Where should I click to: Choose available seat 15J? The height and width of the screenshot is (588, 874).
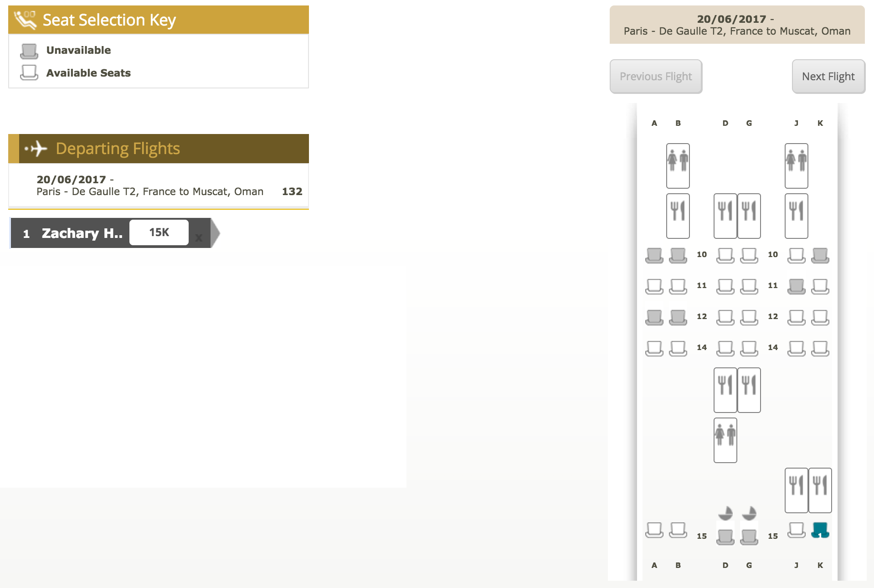pyautogui.click(x=796, y=530)
